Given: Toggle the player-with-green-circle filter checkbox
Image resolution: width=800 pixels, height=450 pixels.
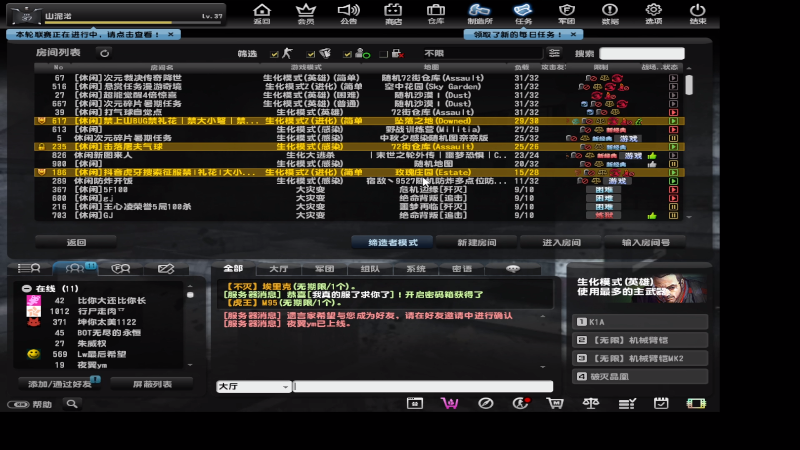Looking at the screenshot, I should pos(347,54).
